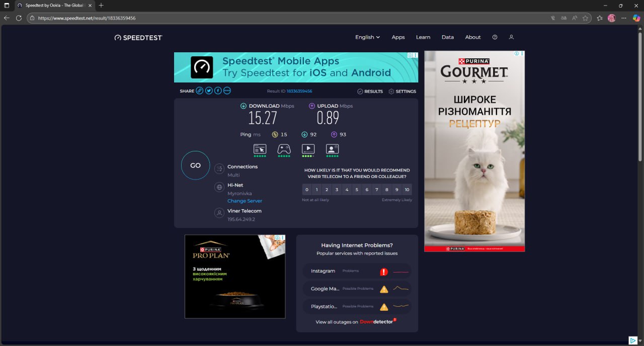
Task: Open RESULTS history
Action: (x=370, y=92)
